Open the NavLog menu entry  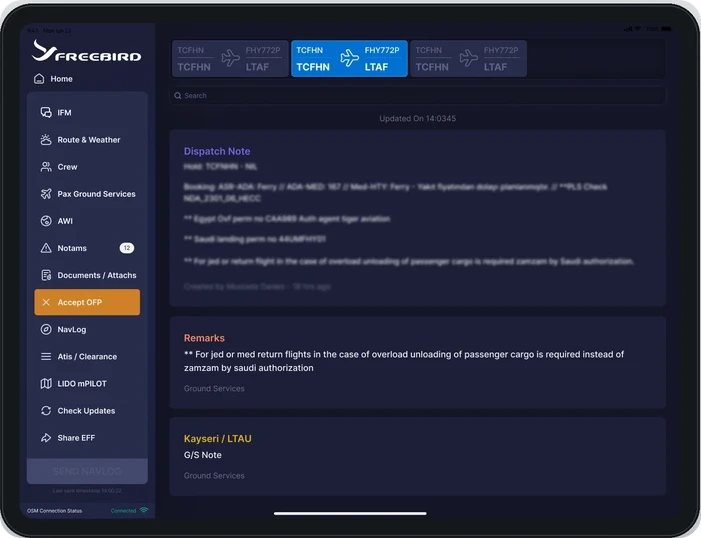pyautogui.click(x=87, y=329)
